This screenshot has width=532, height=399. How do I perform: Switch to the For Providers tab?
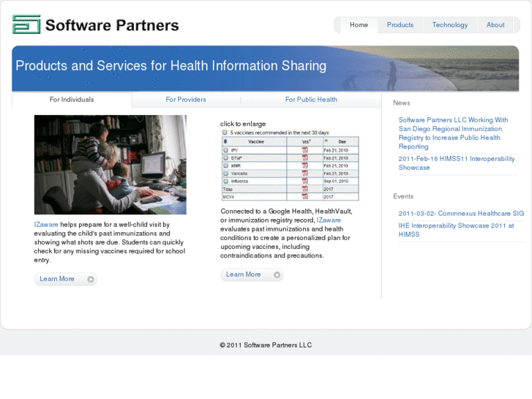point(186,100)
